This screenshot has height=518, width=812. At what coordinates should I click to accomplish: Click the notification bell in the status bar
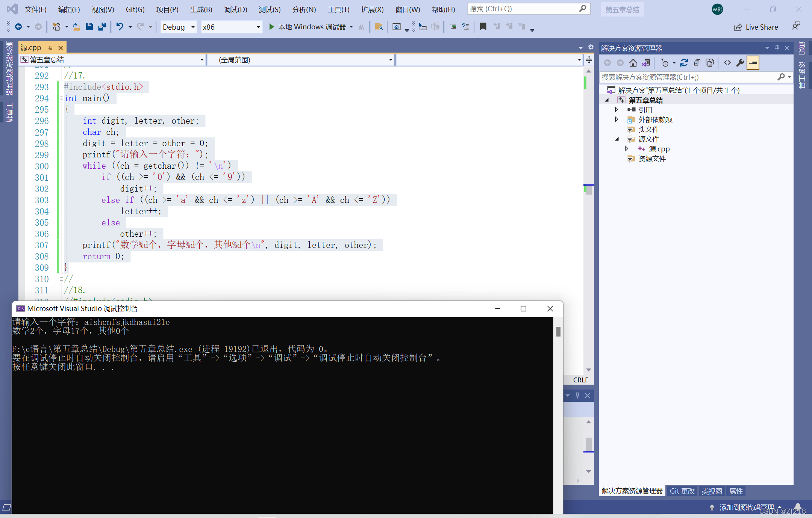pos(798,507)
